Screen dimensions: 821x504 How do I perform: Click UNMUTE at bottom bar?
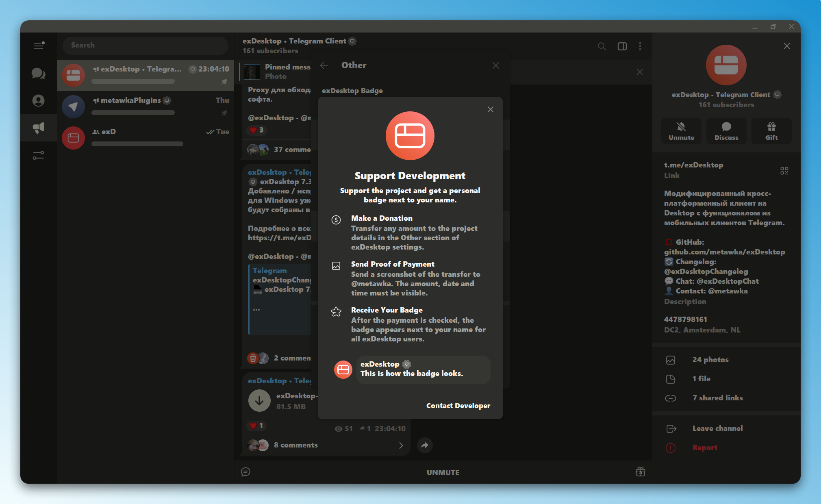pyautogui.click(x=443, y=472)
